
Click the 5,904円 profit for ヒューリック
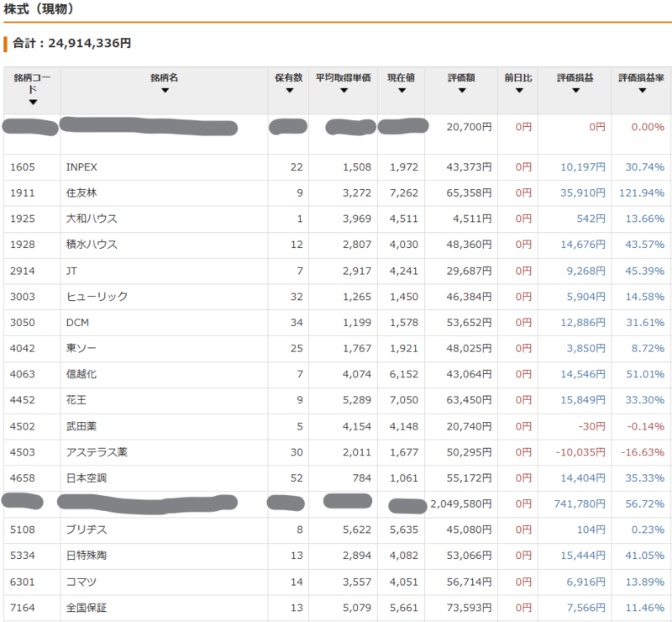click(x=585, y=297)
